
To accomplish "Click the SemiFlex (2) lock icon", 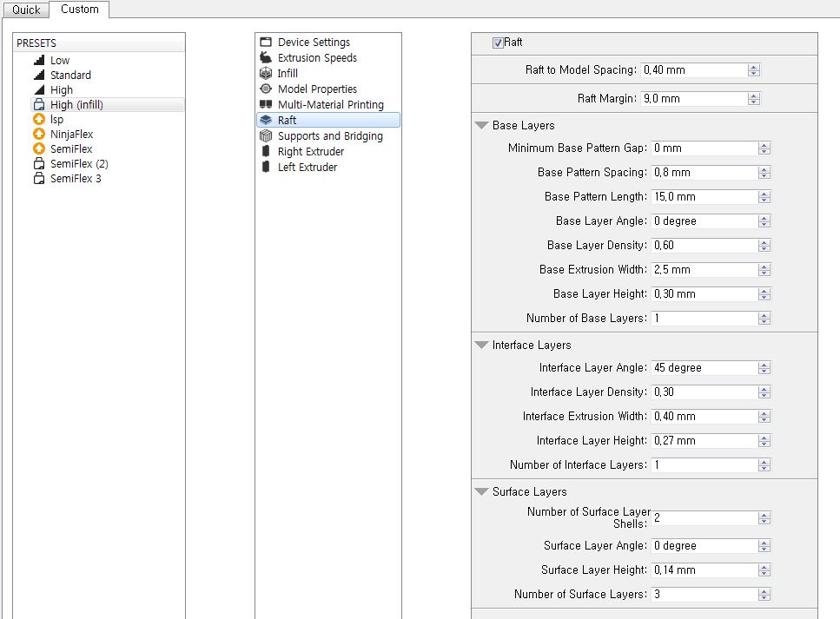I will (39, 163).
